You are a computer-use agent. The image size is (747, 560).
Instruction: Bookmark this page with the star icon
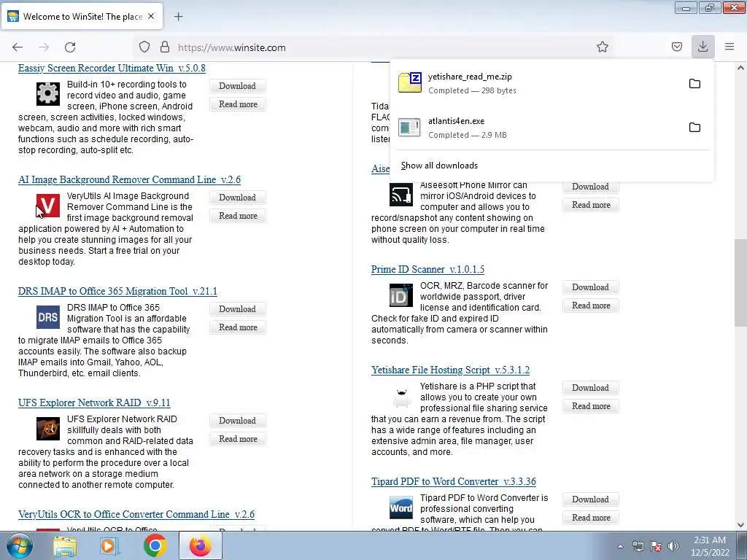pyautogui.click(x=602, y=47)
